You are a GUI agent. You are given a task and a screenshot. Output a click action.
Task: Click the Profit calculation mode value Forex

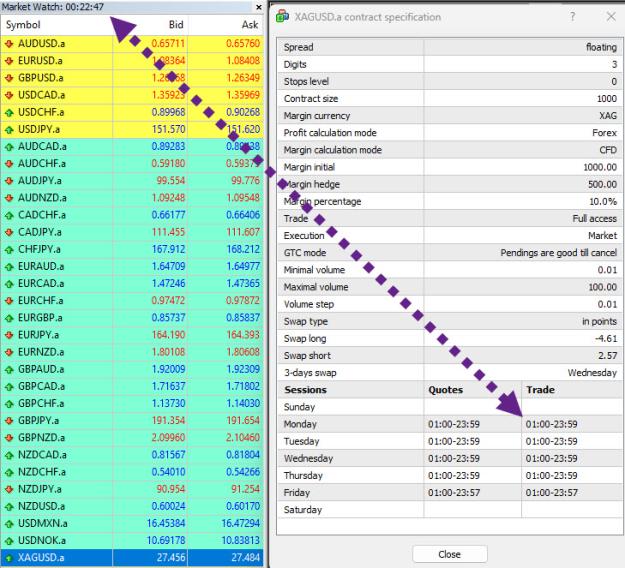tap(605, 133)
